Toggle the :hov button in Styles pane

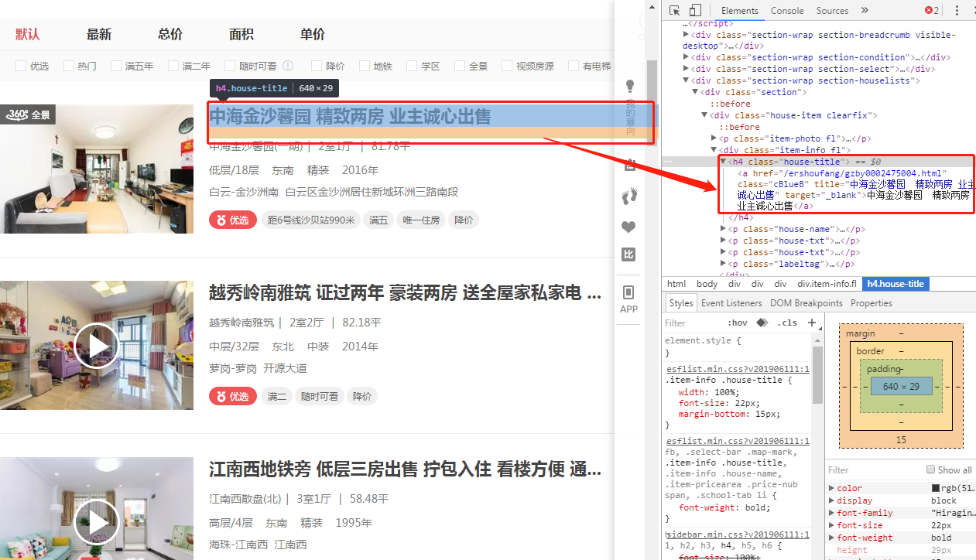738,323
